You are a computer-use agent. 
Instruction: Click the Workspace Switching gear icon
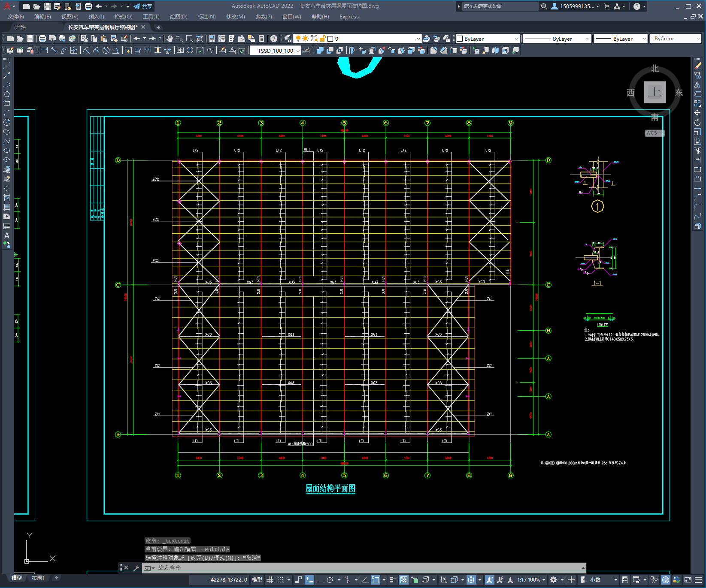coord(554,580)
